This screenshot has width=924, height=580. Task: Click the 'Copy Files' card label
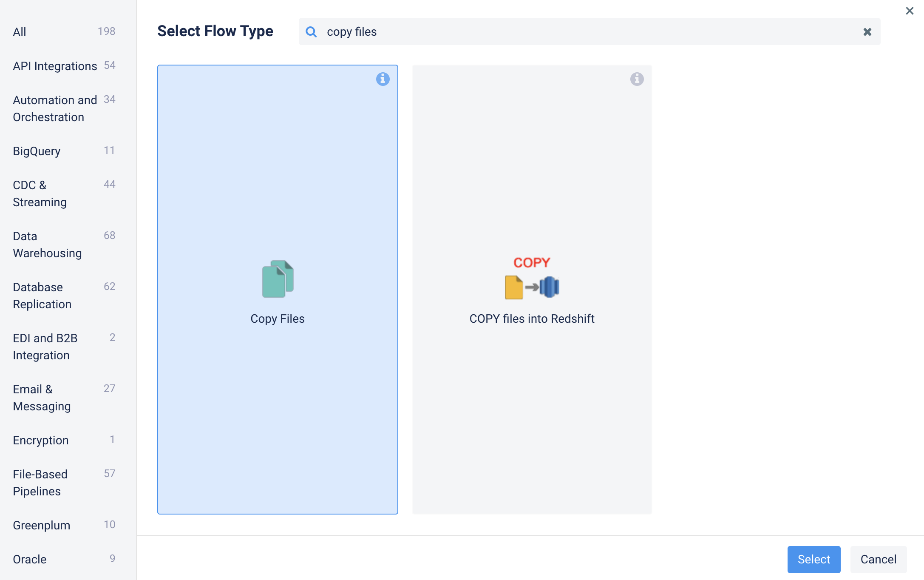278,318
